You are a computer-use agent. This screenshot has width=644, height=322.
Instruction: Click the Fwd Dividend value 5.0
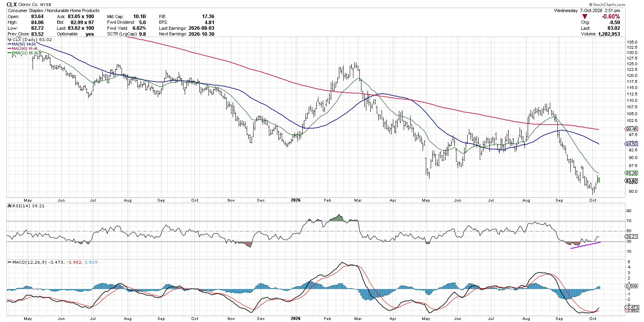pos(142,23)
